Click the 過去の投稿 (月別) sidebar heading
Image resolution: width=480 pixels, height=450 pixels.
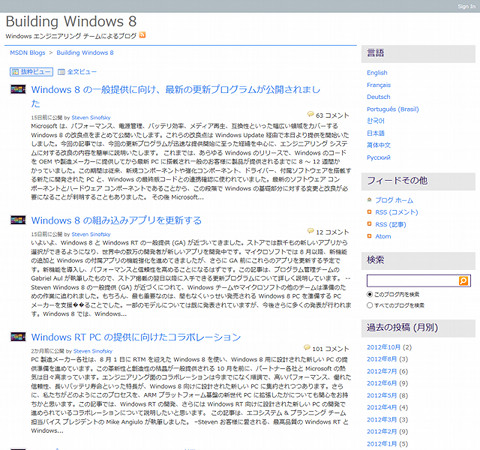click(x=402, y=328)
